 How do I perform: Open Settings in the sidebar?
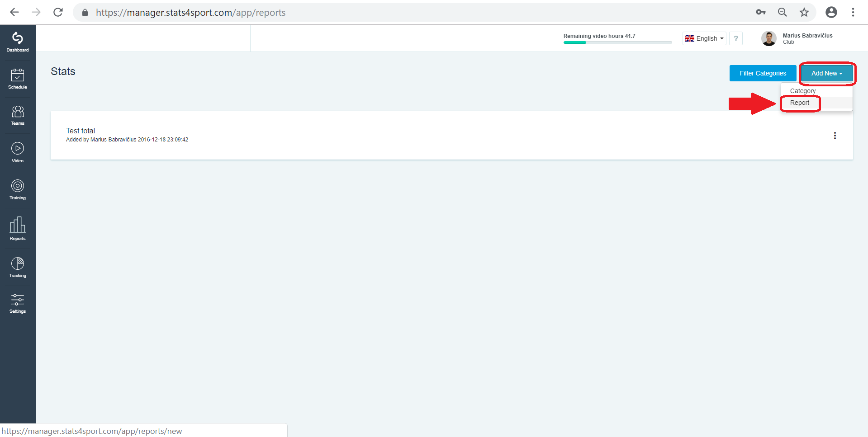[x=18, y=304]
